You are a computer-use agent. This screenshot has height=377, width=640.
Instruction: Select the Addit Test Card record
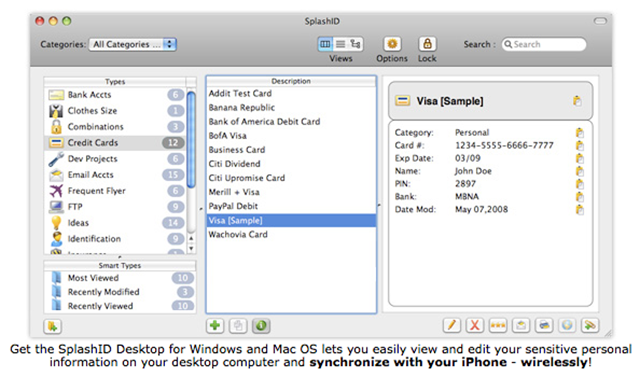tap(291, 93)
